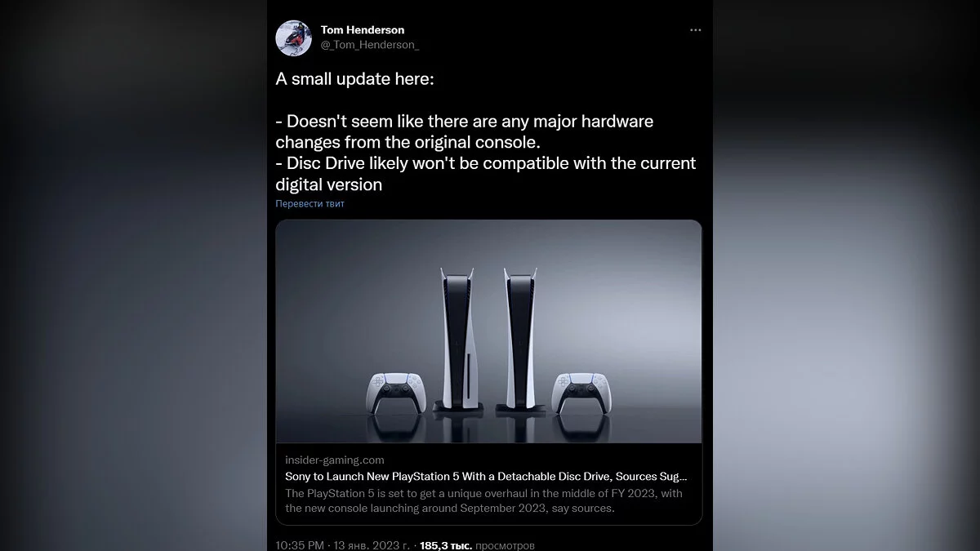Click the "A small update here:" text line
This screenshot has width=980, height=551.
click(x=359, y=79)
